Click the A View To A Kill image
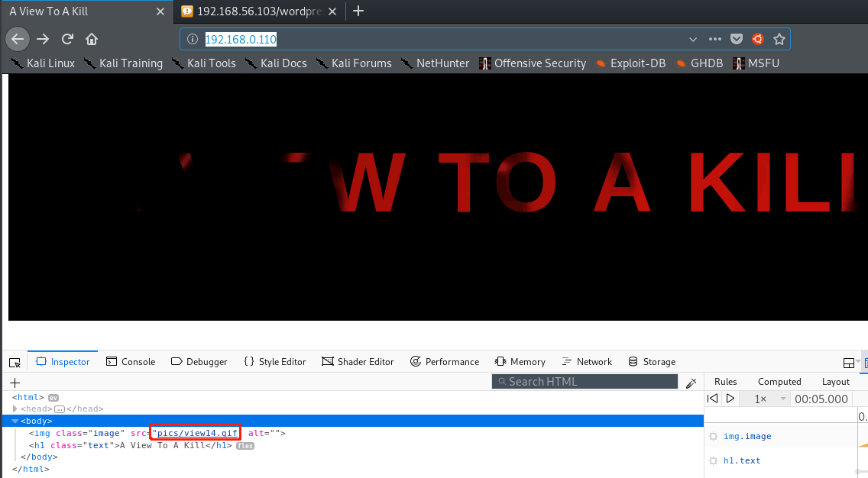Screen dimensions: 868x478 click(x=438, y=197)
